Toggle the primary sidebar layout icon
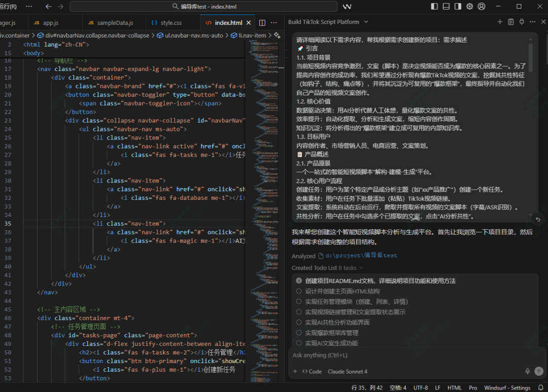The height and width of the screenshot is (392, 548). [434, 6]
